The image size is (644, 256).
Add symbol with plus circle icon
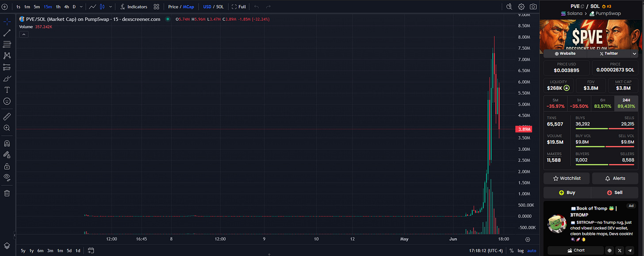[4, 7]
